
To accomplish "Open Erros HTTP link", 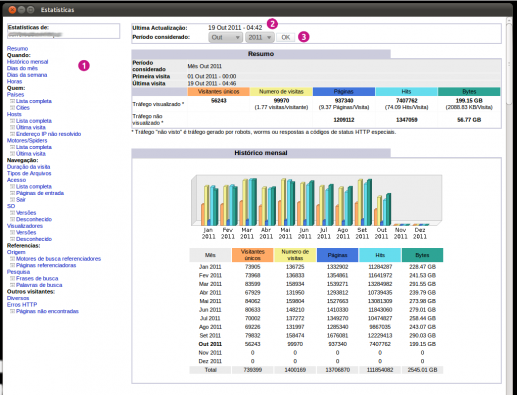I will tap(22, 305).
